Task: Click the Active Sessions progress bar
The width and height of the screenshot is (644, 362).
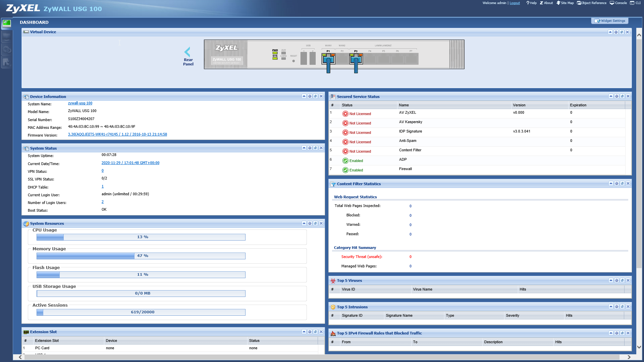Action: (x=141, y=312)
